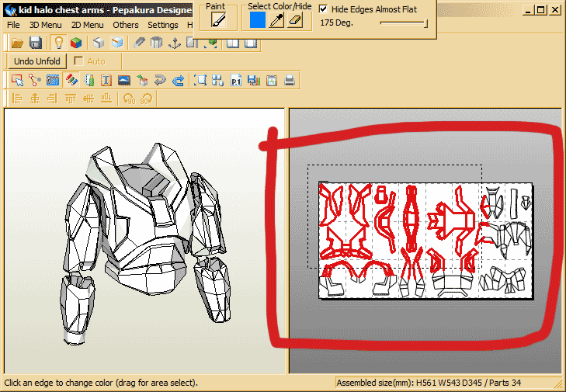
Task: Open the Settings menu
Action: tap(163, 25)
